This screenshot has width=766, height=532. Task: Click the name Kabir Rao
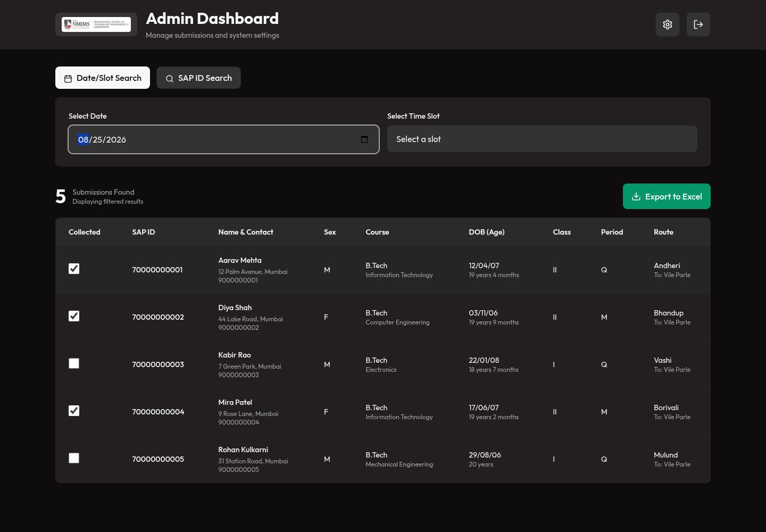[x=235, y=355]
